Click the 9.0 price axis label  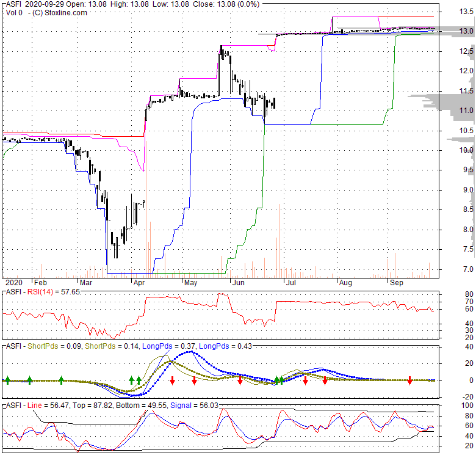[468, 190]
